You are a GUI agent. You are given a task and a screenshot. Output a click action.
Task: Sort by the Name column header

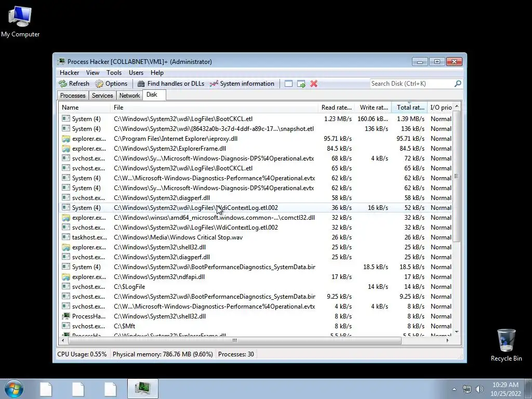(85, 108)
